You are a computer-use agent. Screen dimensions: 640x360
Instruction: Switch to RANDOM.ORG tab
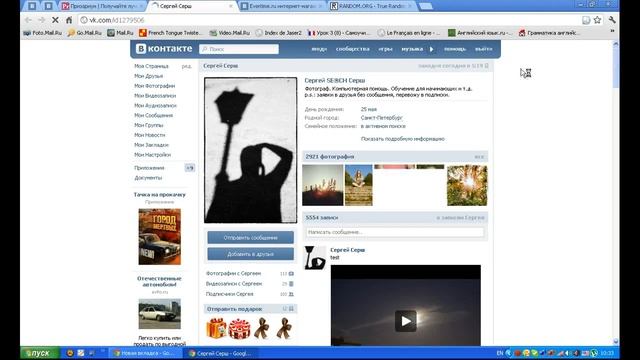point(371,6)
